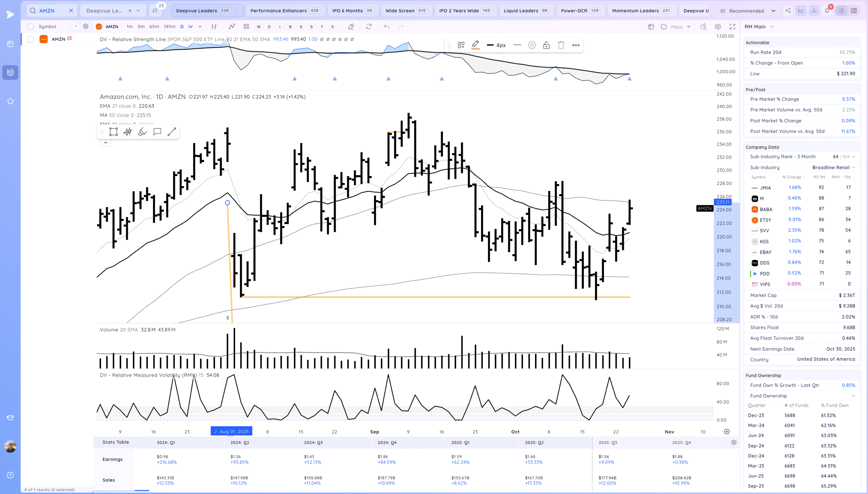Collapse the Sub-Industry section
The image size is (868, 494).
[853, 167]
